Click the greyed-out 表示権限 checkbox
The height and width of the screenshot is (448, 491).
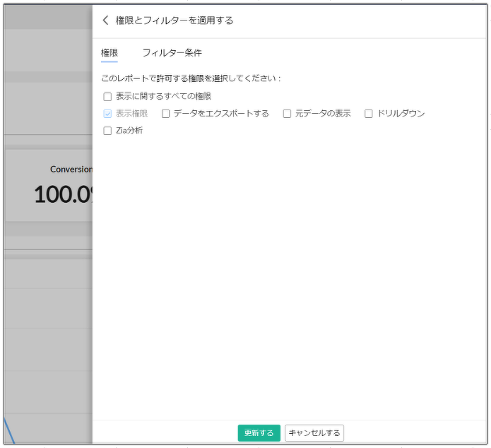(107, 114)
